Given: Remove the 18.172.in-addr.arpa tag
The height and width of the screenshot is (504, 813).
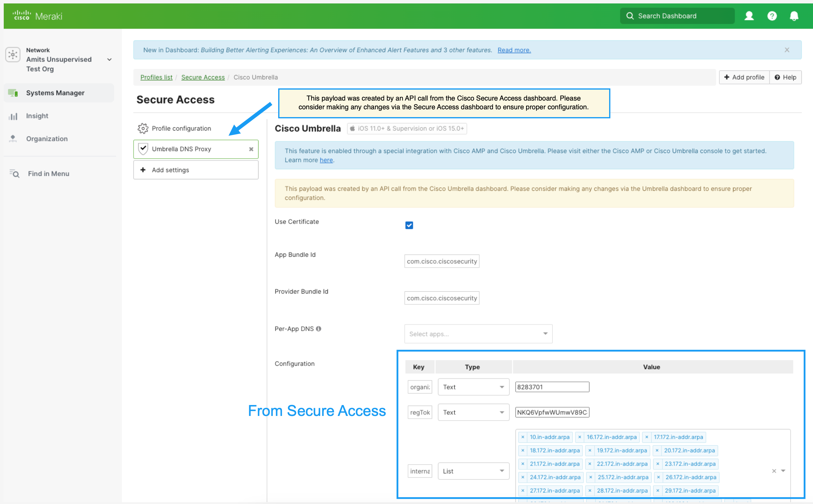Looking at the screenshot, I should coord(523,450).
